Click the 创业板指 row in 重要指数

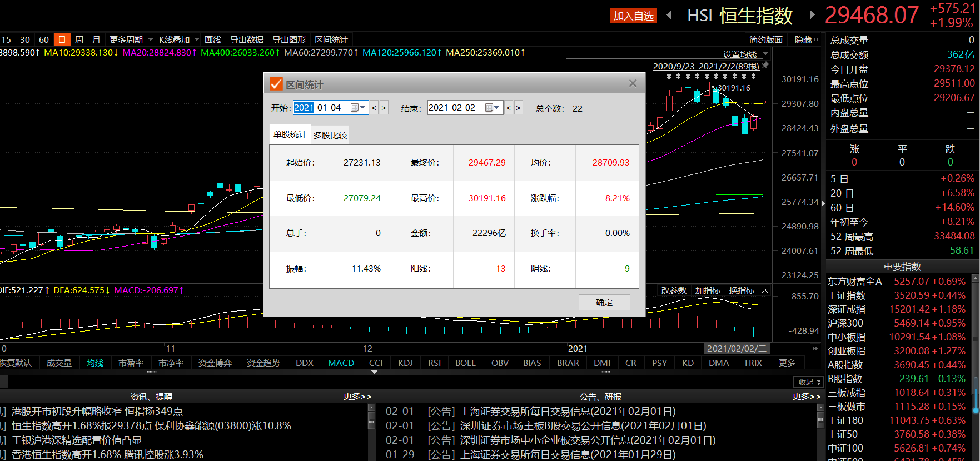pyautogui.click(x=896, y=351)
